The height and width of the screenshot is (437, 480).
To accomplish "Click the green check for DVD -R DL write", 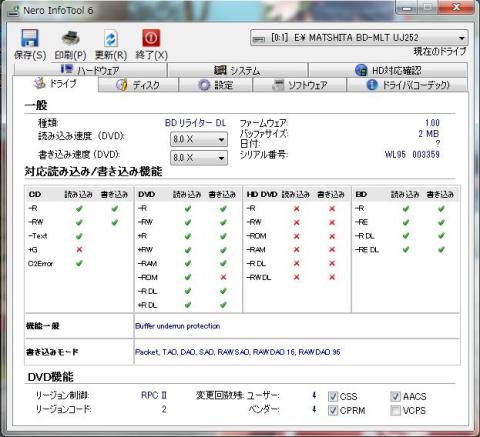I will (223, 291).
